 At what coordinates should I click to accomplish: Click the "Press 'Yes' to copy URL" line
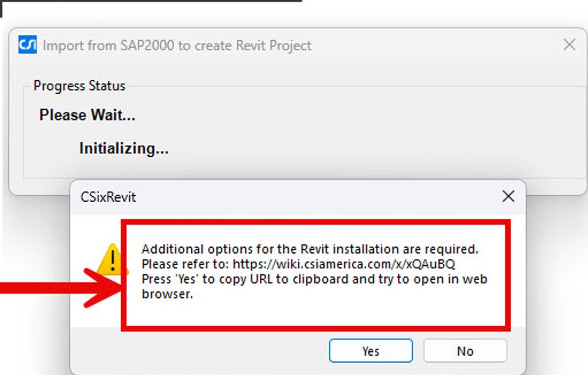(x=314, y=279)
